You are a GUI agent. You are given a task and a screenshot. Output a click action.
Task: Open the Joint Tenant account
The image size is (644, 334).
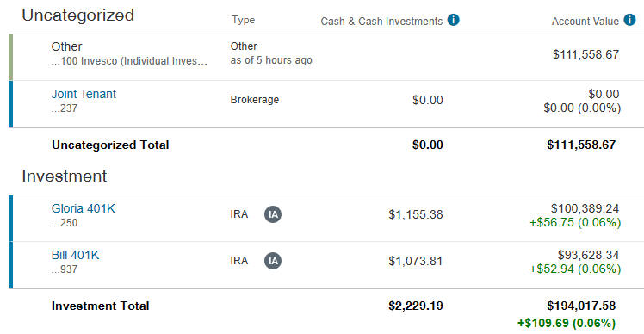click(x=84, y=94)
